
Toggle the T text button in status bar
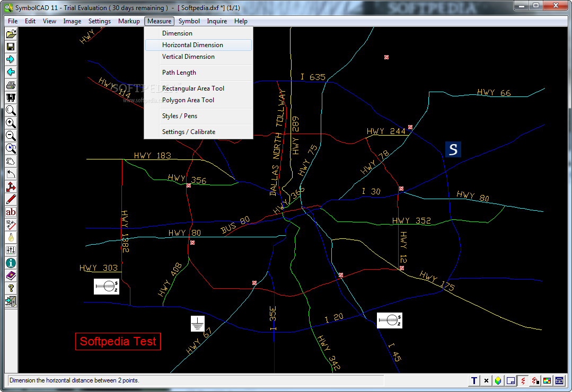(474, 381)
